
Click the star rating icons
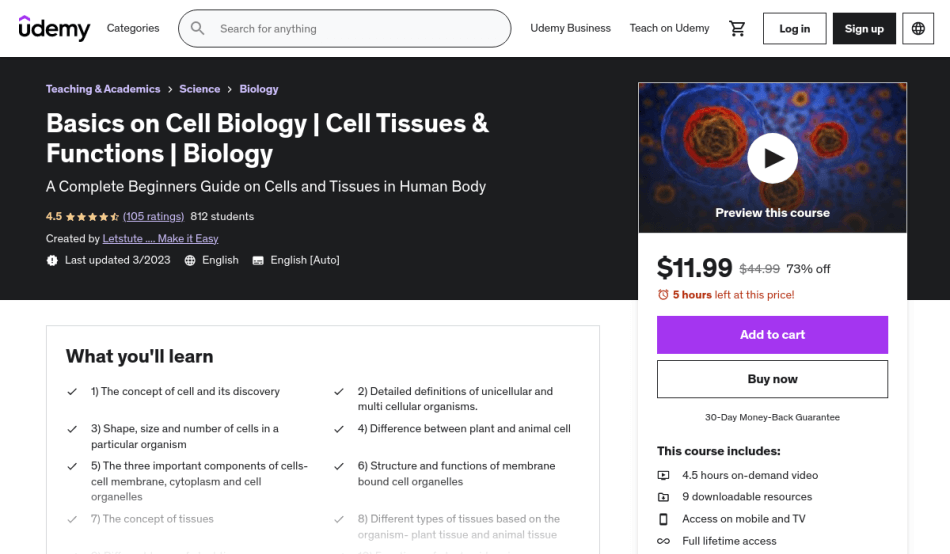92,216
